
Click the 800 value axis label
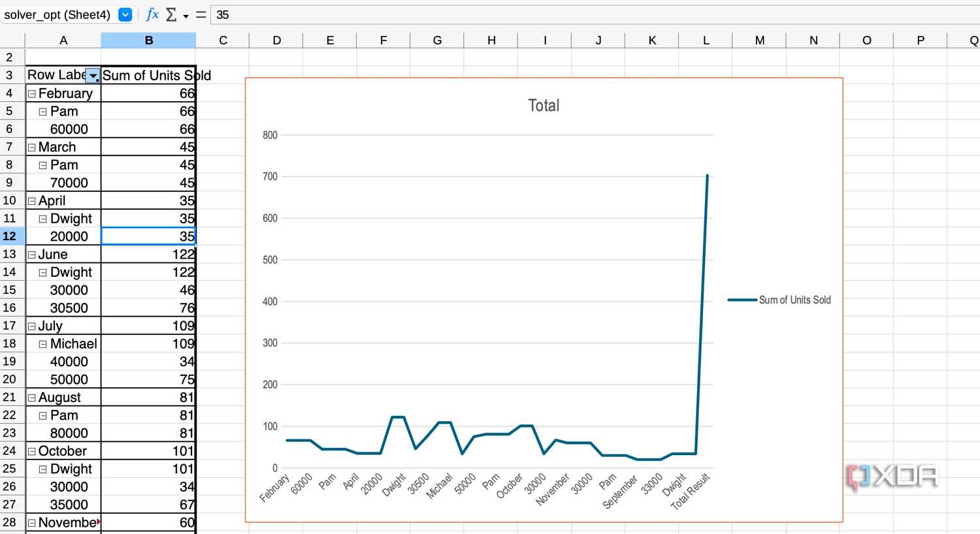[270, 135]
